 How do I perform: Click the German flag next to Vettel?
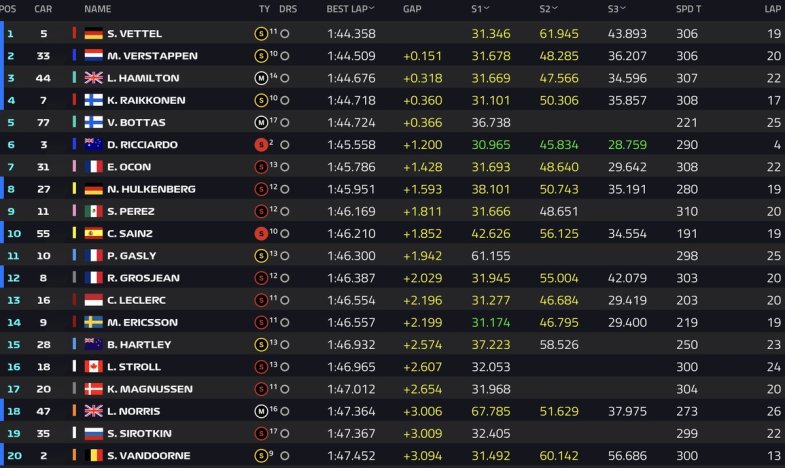(x=94, y=34)
